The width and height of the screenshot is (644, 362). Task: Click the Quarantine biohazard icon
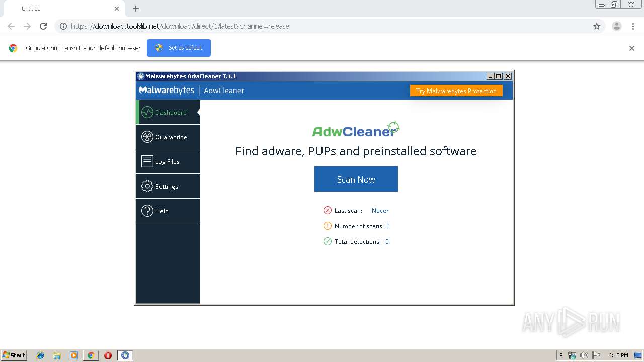click(x=147, y=137)
